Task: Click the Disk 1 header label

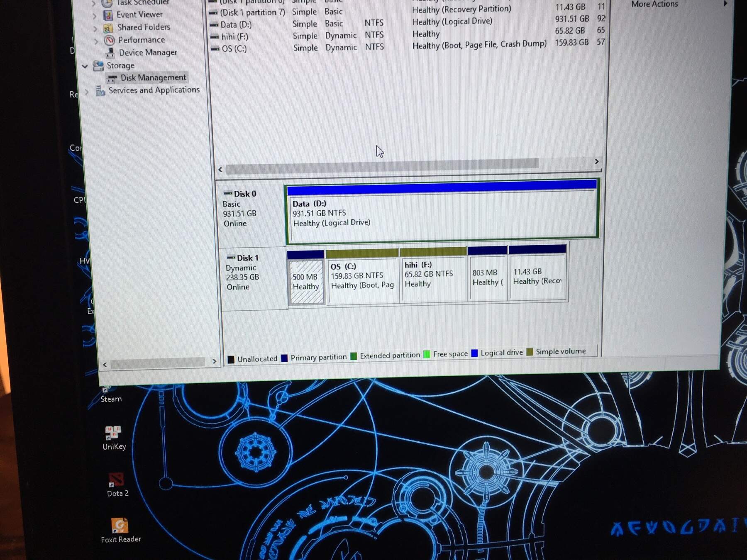Action: pyautogui.click(x=248, y=258)
